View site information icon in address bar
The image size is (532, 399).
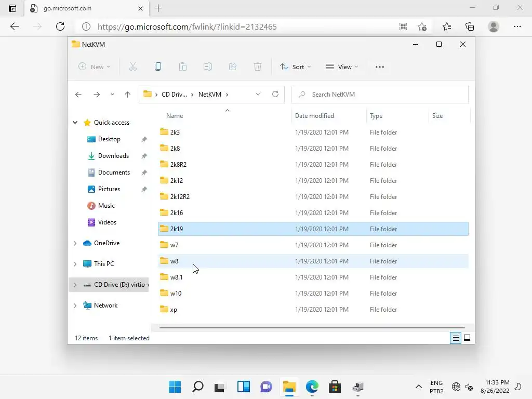click(x=86, y=26)
